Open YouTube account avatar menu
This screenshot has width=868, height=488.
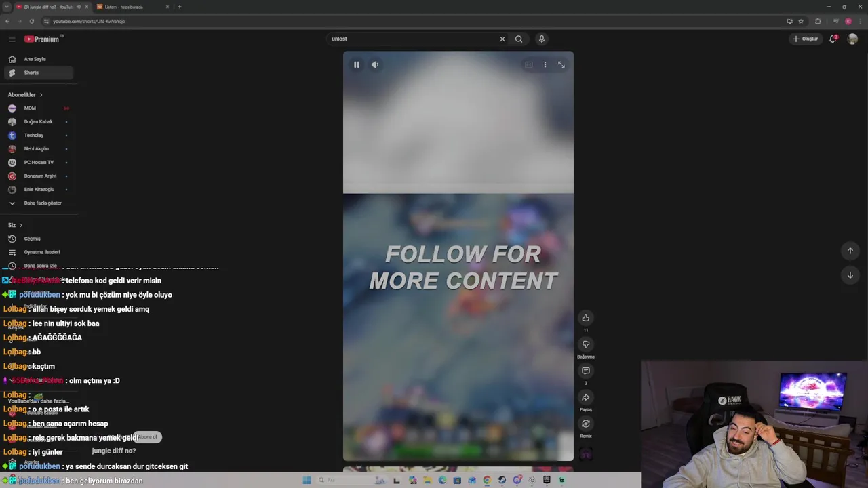pyautogui.click(x=853, y=39)
